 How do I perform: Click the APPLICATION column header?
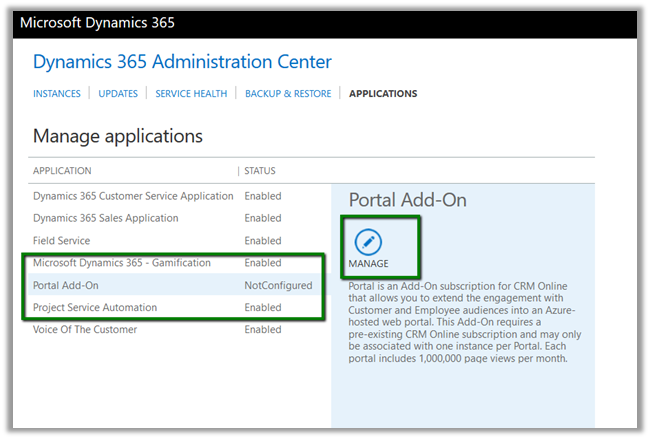62,171
